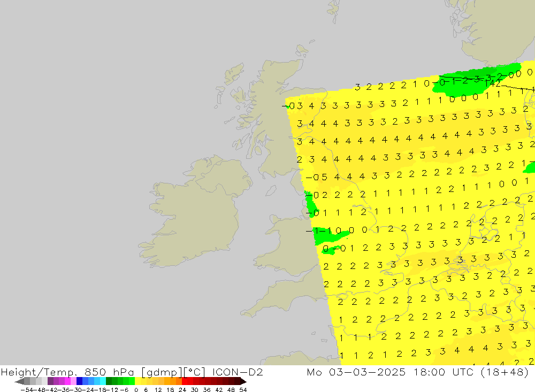This screenshot has width=535, height=392.
Task: Click the '142' height contour label
Action: pos(492,83)
